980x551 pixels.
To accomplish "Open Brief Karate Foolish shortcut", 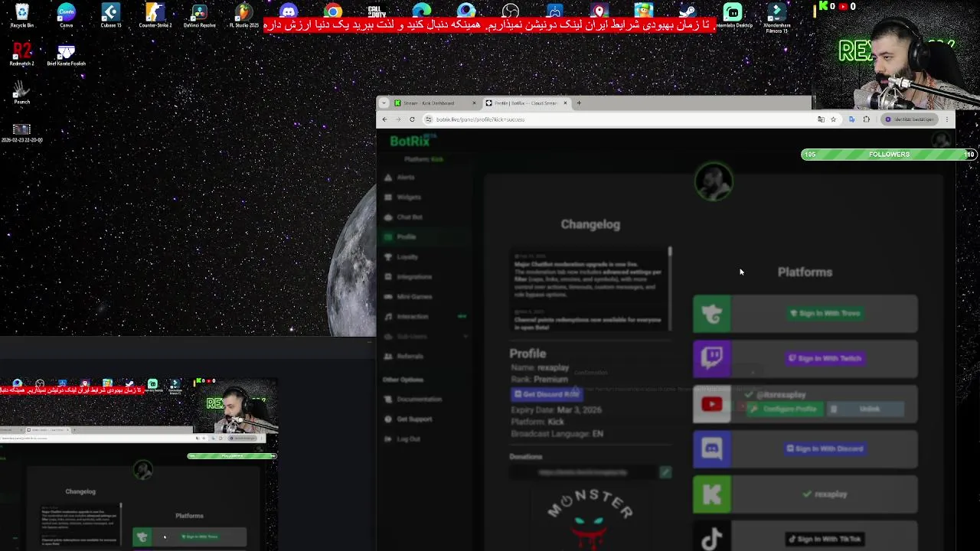I will (66, 54).
